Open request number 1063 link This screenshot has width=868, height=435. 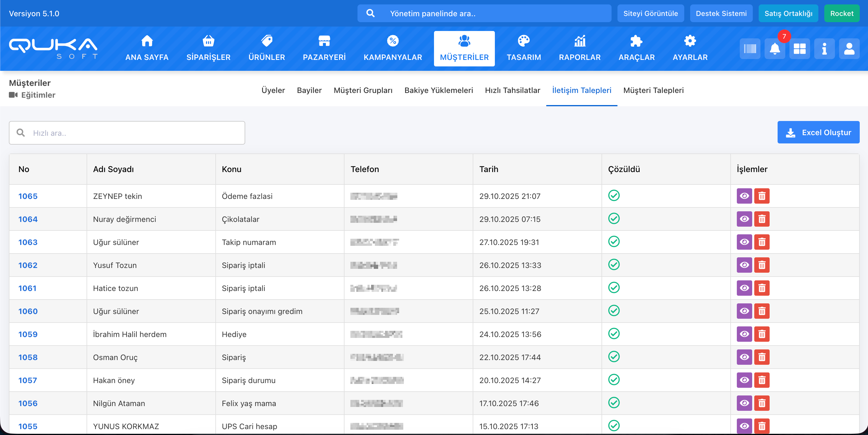[x=28, y=242]
